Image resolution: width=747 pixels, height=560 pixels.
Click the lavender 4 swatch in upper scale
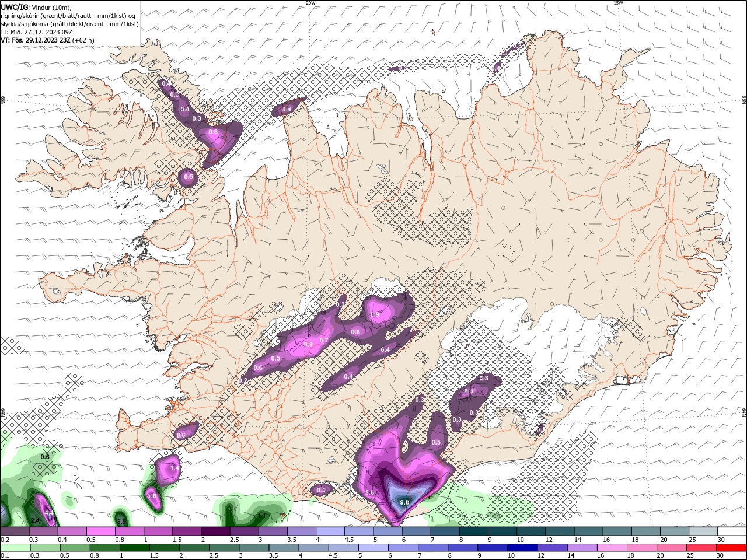point(330,531)
